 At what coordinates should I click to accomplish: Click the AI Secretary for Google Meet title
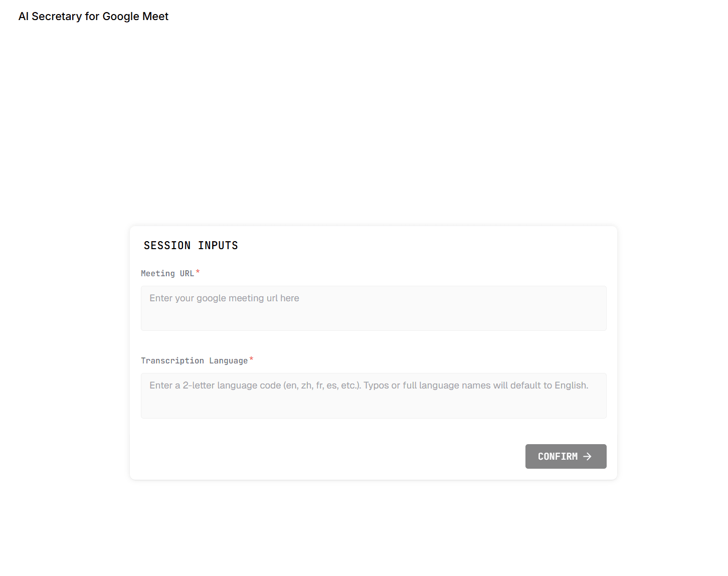click(x=93, y=16)
